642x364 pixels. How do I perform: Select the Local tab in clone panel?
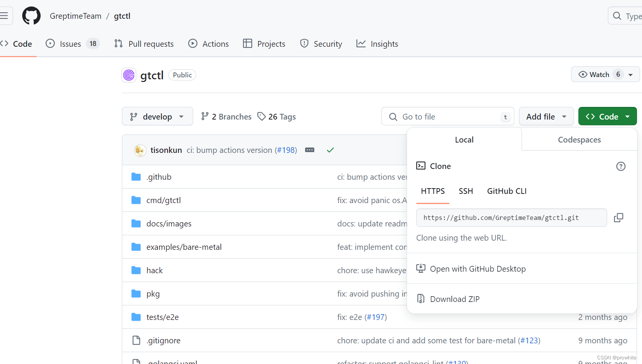464,139
